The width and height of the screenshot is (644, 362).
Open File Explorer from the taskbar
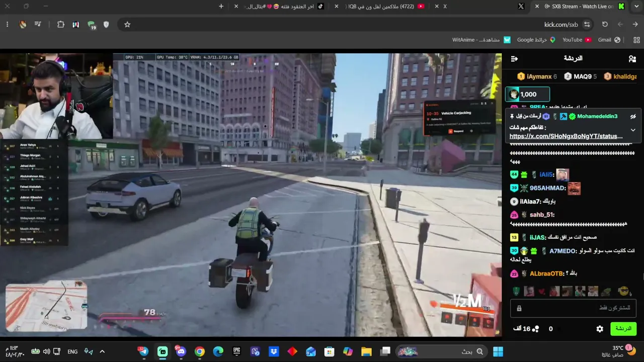pyautogui.click(x=366, y=351)
